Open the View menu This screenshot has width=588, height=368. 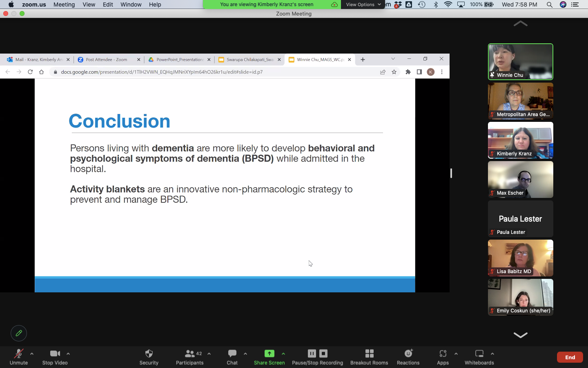[x=89, y=4]
